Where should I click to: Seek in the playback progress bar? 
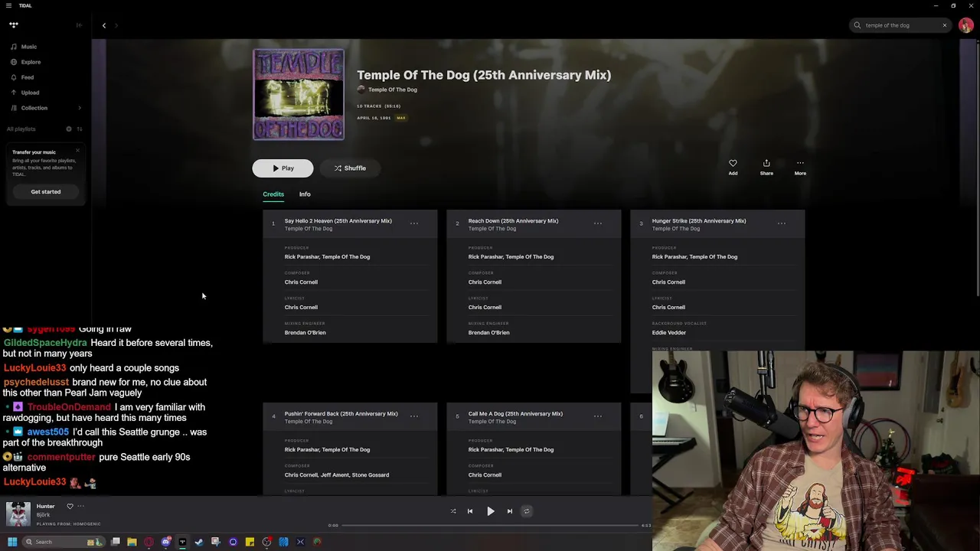[x=490, y=526]
